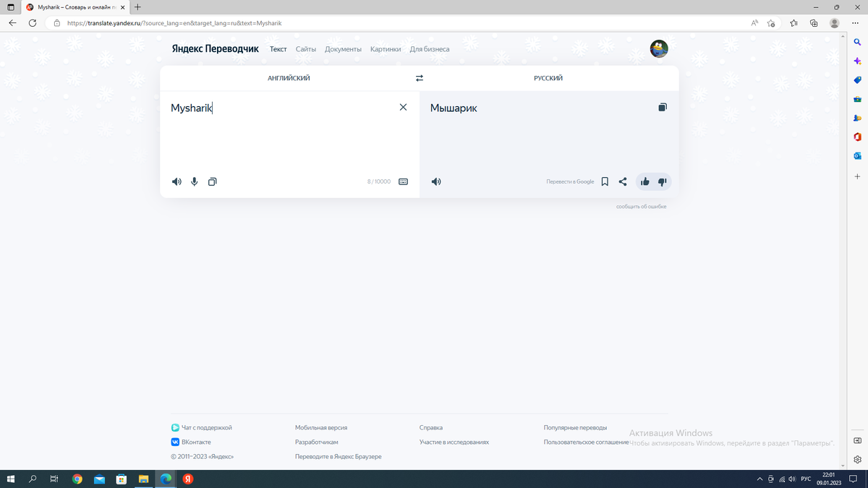Viewport: 868px width, 488px height.
Task: Open Office icon in Edge sidebar
Action: [857, 137]
